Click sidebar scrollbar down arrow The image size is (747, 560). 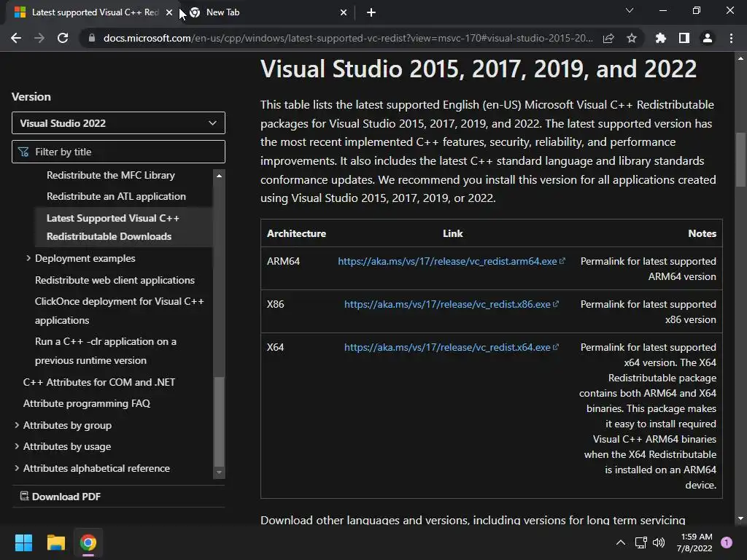pyautogui.click(x=219, y=472)
